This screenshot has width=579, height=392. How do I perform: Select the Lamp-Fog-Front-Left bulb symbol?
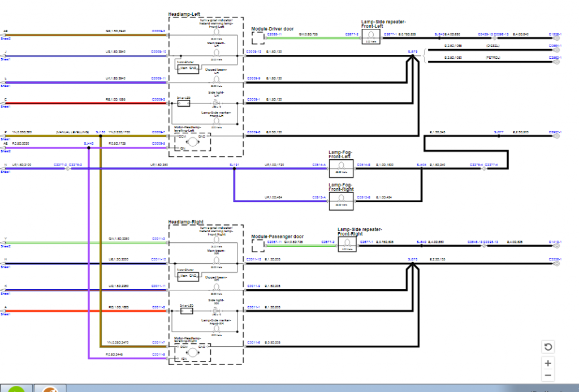[341, 165]
